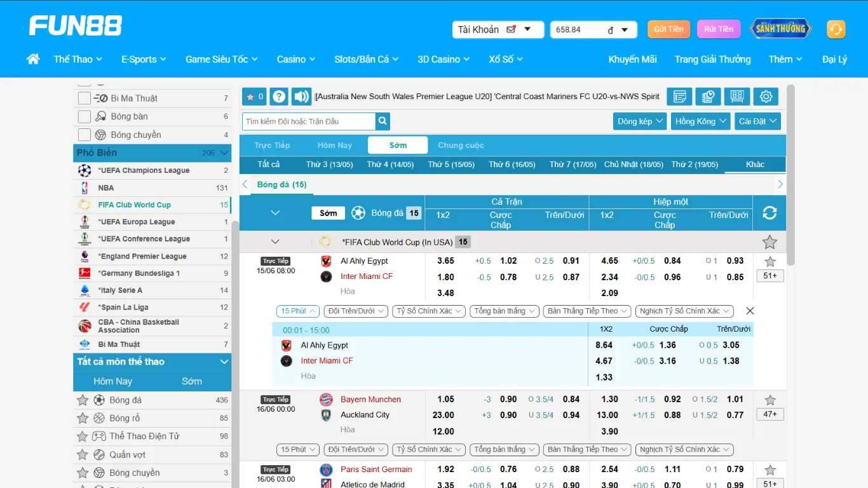The height and width of the screenshot is (488, 868).
Task: Star Thể Thao Điện Tử in sports list
Action: point(83,437)
